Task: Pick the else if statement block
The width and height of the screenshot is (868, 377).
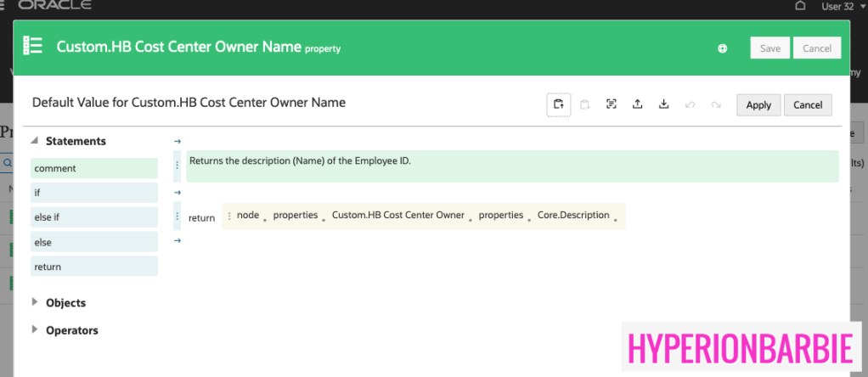Action: [x=93, y=217]
